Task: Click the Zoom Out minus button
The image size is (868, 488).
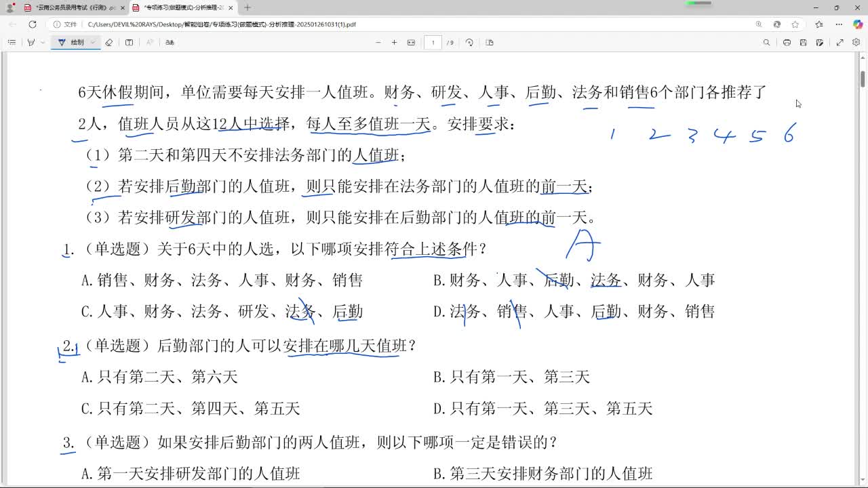Action: 378,42
